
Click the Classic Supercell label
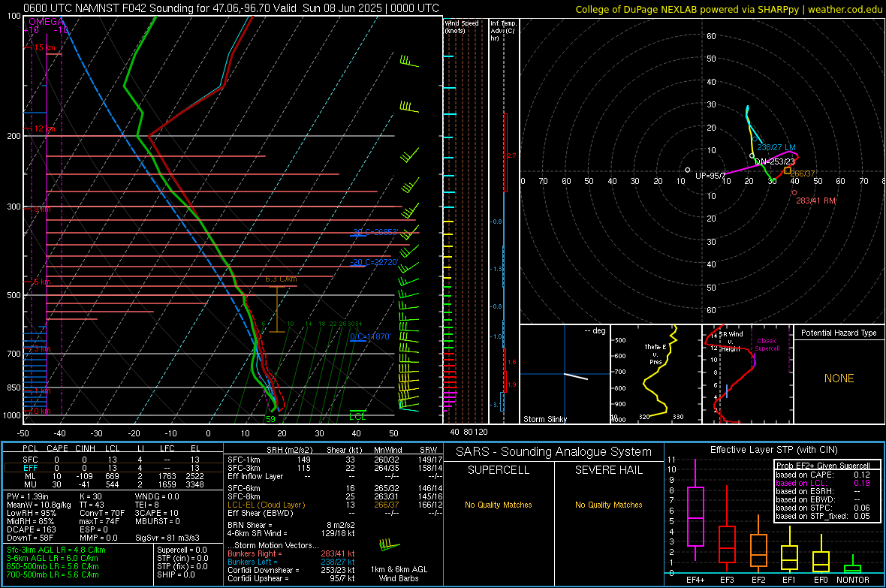click(767, 345)
